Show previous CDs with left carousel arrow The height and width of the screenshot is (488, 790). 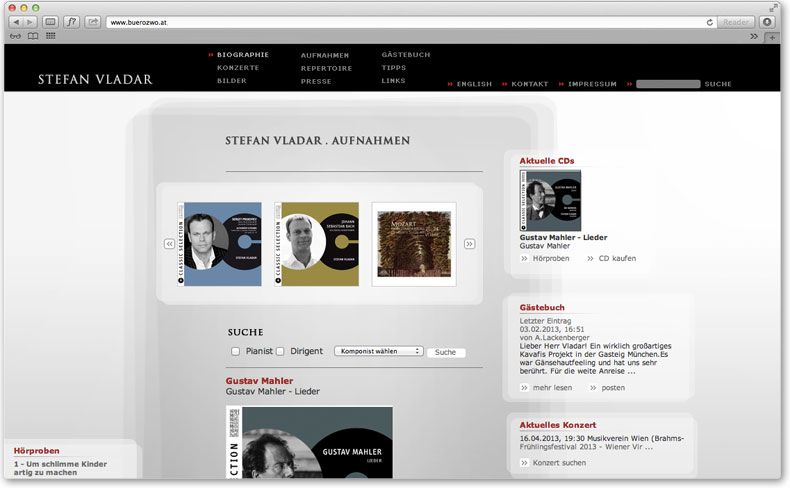(169, 244)
